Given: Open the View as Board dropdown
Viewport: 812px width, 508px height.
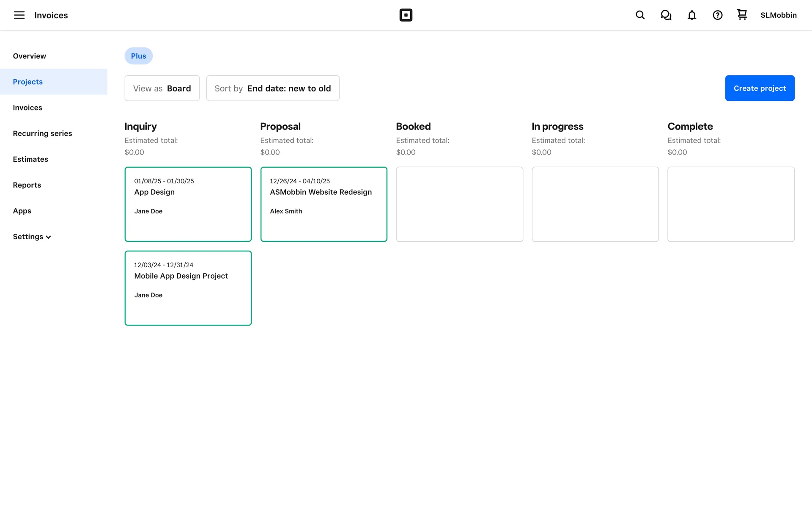Looking at the screenshot, I should tap(162, 88).
